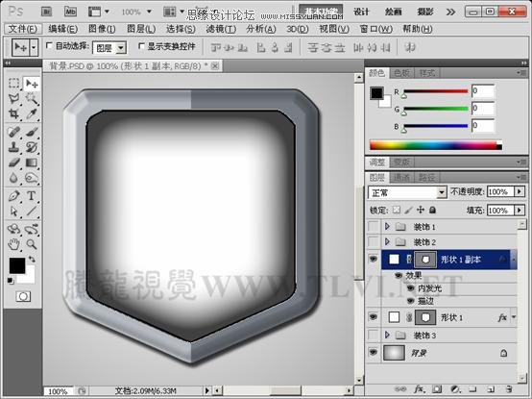Open the 滤镜(T) menu
The height and width of the screenshot is (399, 532).
(x=221, y=29)
